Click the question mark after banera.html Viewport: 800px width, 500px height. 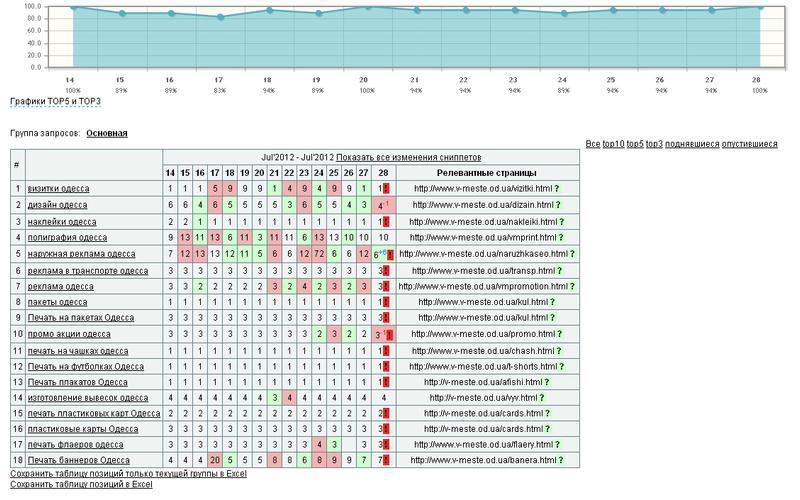tap(561, 460)
